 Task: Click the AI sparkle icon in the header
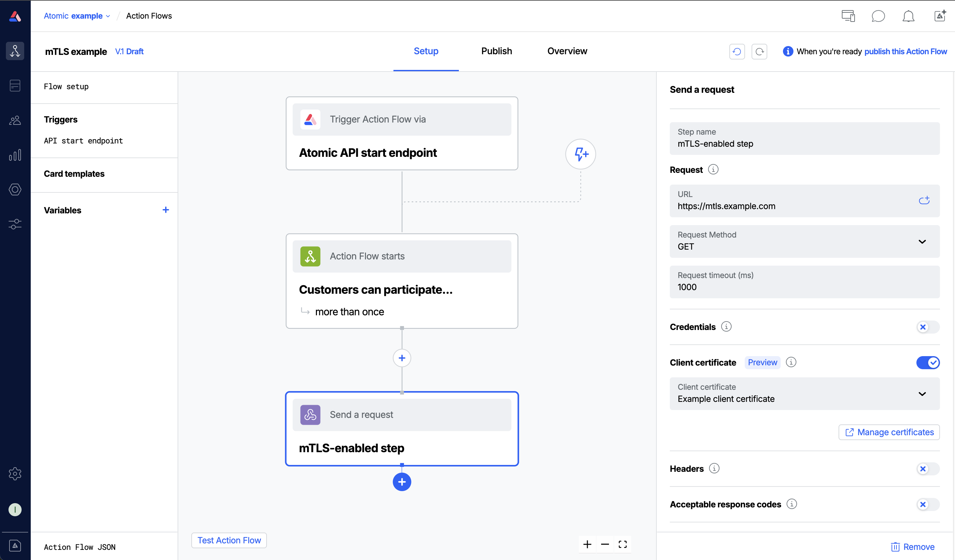940,16
